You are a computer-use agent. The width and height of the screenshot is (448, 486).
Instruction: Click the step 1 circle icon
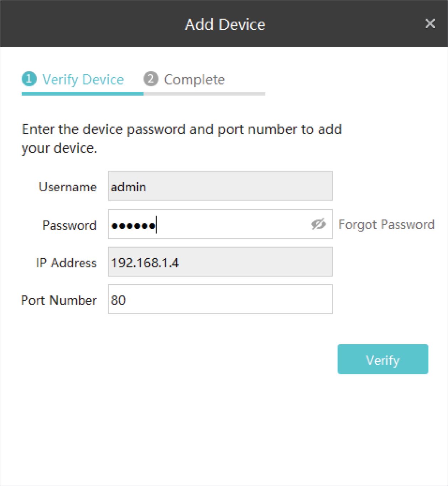pos(29,79)
